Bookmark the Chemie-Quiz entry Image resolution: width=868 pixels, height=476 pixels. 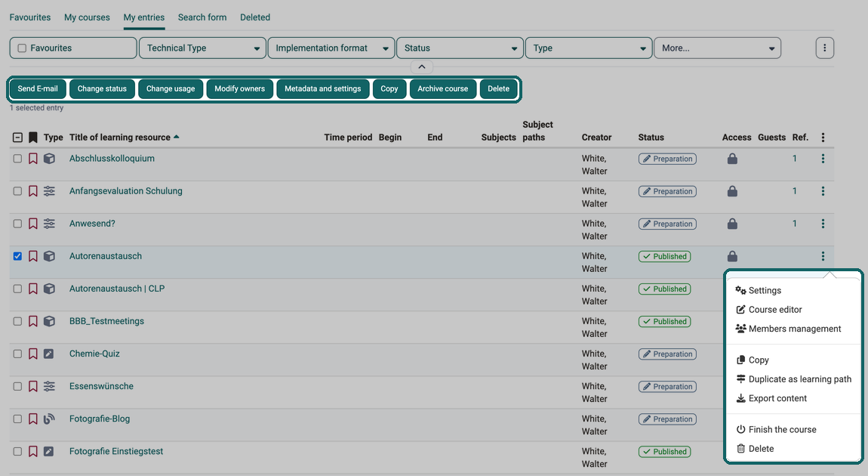coord(33,354)
